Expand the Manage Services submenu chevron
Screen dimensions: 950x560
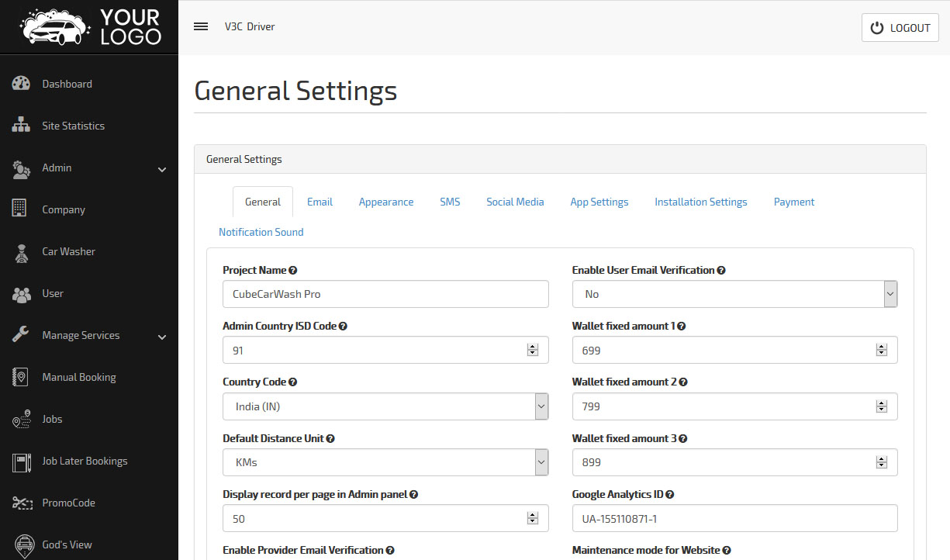click(x=162, y=337)
